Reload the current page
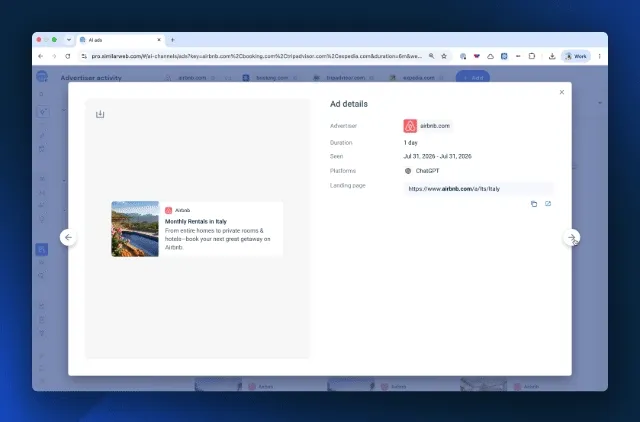 click(x=68, y=56)
